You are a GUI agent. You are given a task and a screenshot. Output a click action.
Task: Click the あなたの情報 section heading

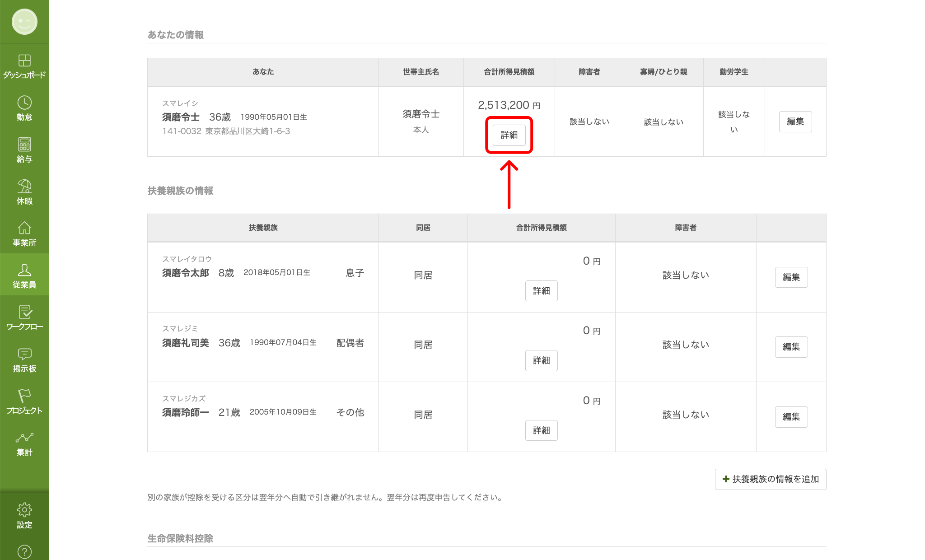point(176,35)
